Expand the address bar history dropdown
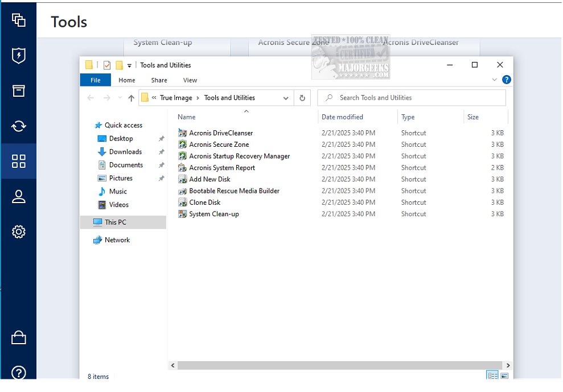This screenshot has height=392, width=563. pyautogui.click(x=286, y=98)
